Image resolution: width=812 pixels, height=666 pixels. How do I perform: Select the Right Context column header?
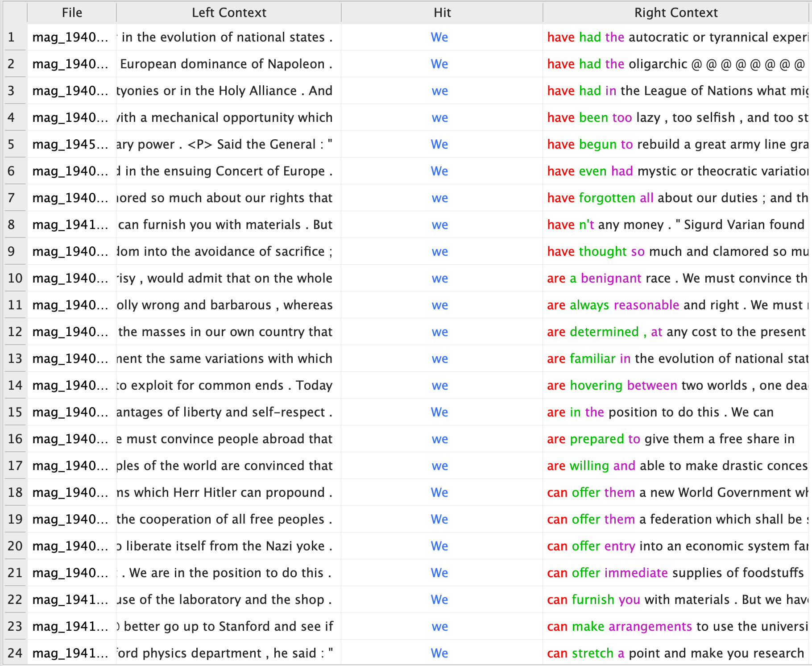click(675, 12)
